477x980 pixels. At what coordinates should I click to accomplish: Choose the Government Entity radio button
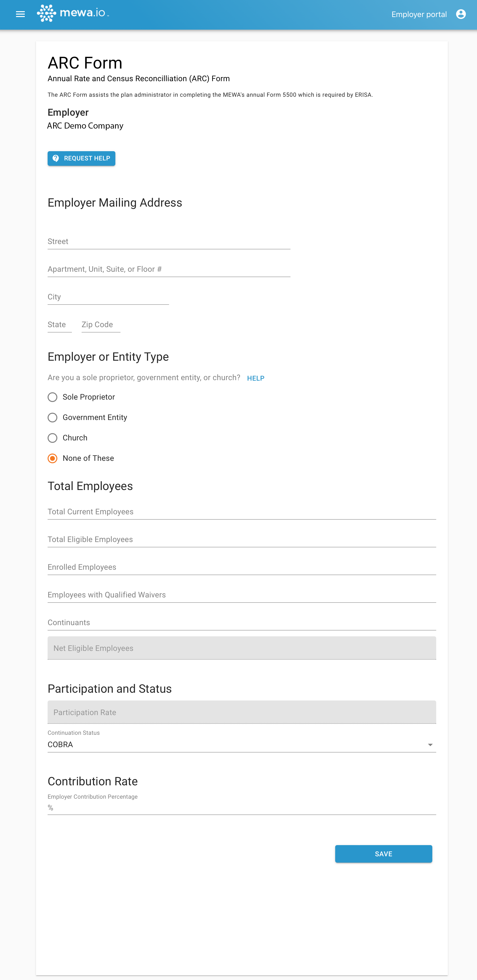(52, 417)
